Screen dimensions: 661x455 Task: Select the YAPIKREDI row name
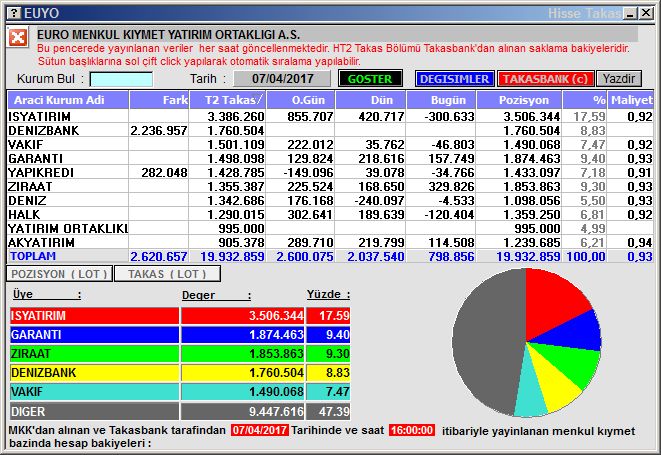click(x=41, y=172)
